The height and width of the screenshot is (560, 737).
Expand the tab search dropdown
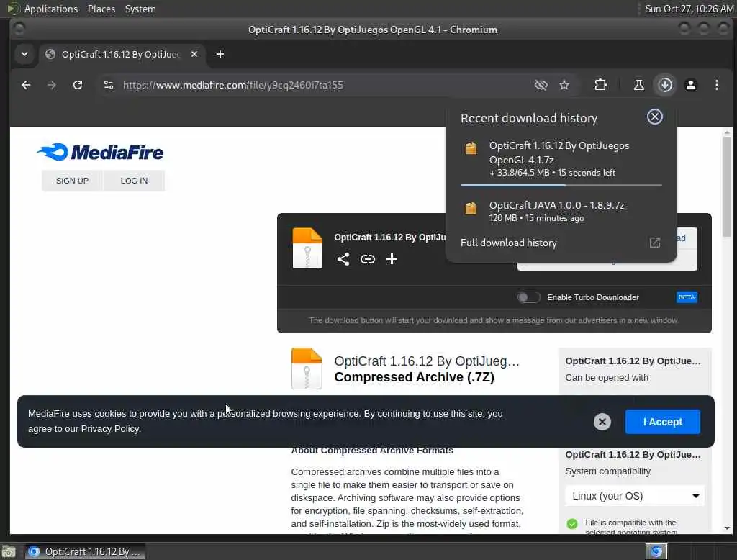[24, 54]
